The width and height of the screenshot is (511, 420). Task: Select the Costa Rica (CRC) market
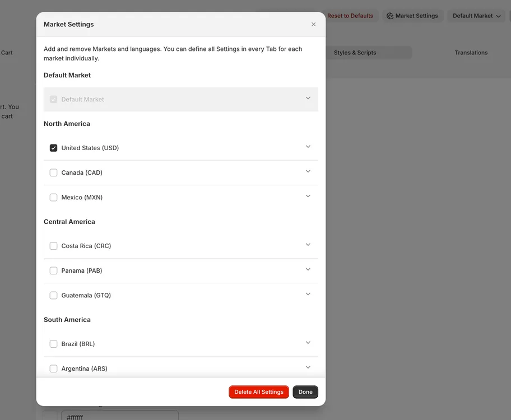(x=53, y=245)
